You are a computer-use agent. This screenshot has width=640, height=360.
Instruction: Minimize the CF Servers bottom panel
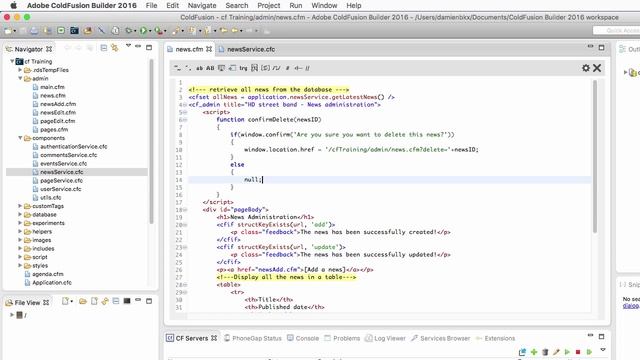(590, 335)
